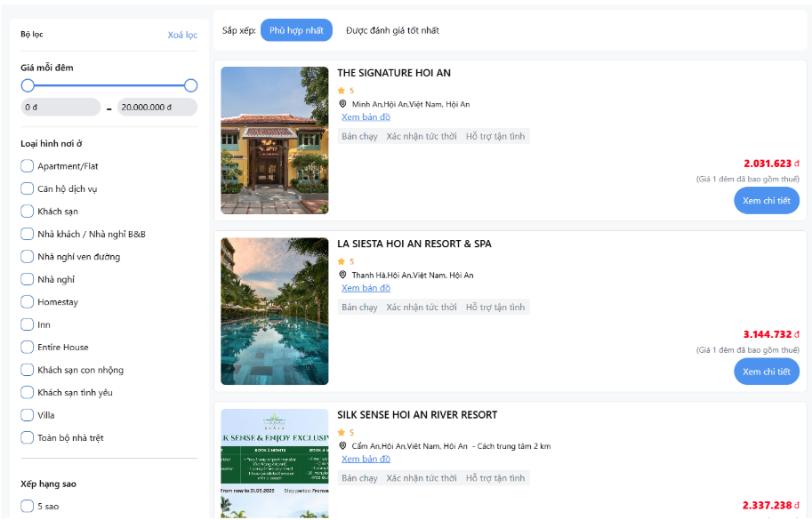Screen dimensions: 812x520
Task: Click the price 2.337.238 đ
Action: [771, 505]
